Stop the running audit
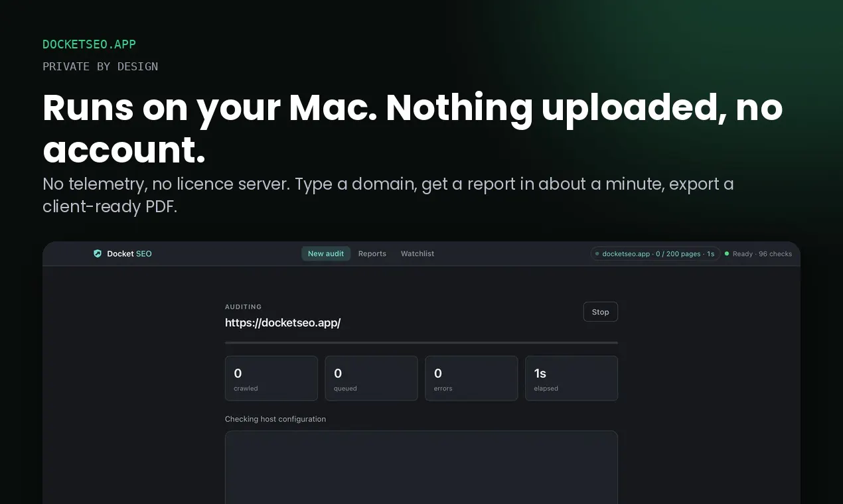843x504 pixels. (x=601, y=312)
